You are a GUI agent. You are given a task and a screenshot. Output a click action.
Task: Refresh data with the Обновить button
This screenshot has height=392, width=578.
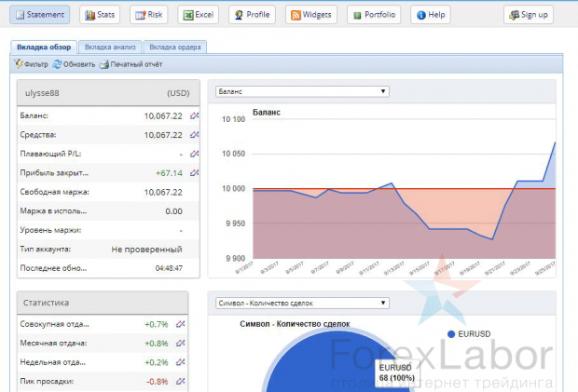click(x=74, y=64)
